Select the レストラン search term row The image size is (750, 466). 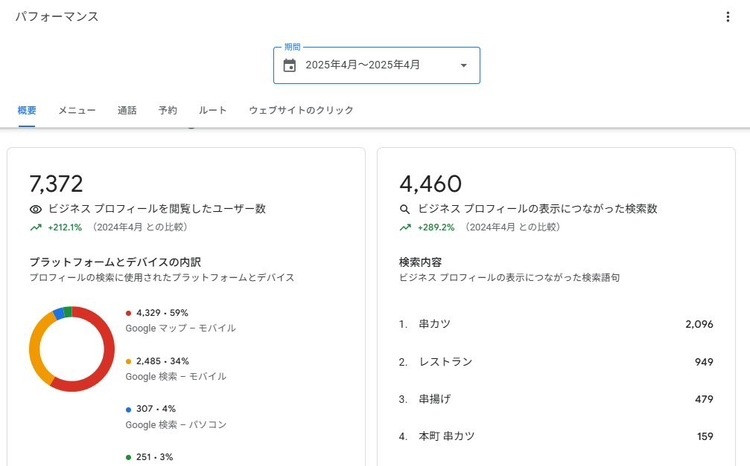coord(556,361)
